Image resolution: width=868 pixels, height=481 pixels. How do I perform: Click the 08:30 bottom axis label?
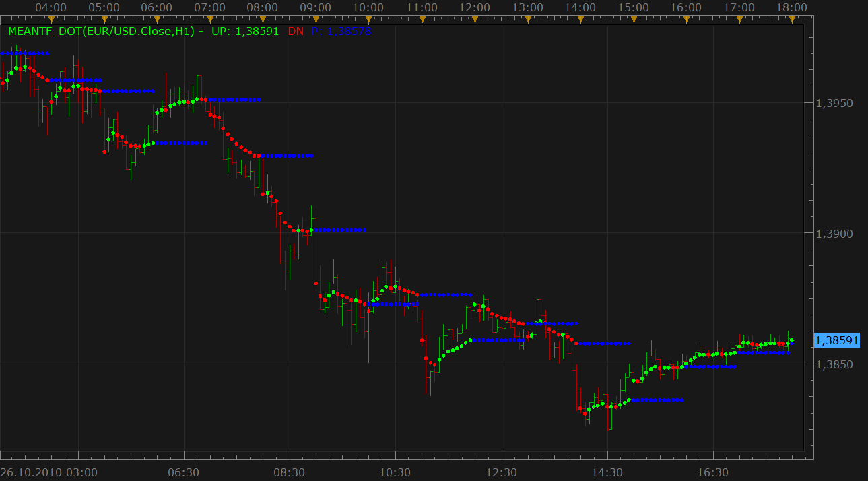[290, 472]
